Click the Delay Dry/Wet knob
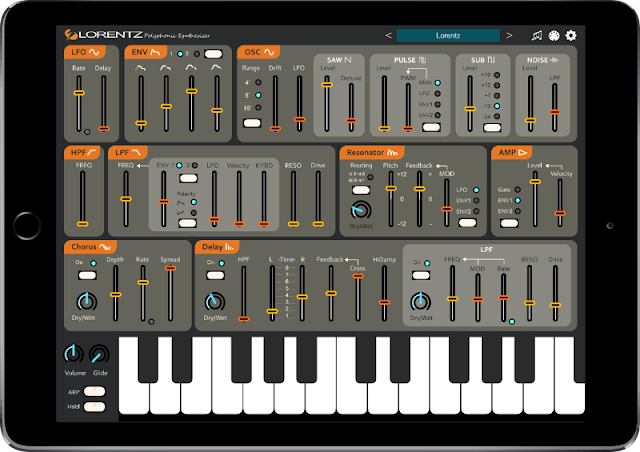Viewport: 640px width, 452px height. coord(215,302)
